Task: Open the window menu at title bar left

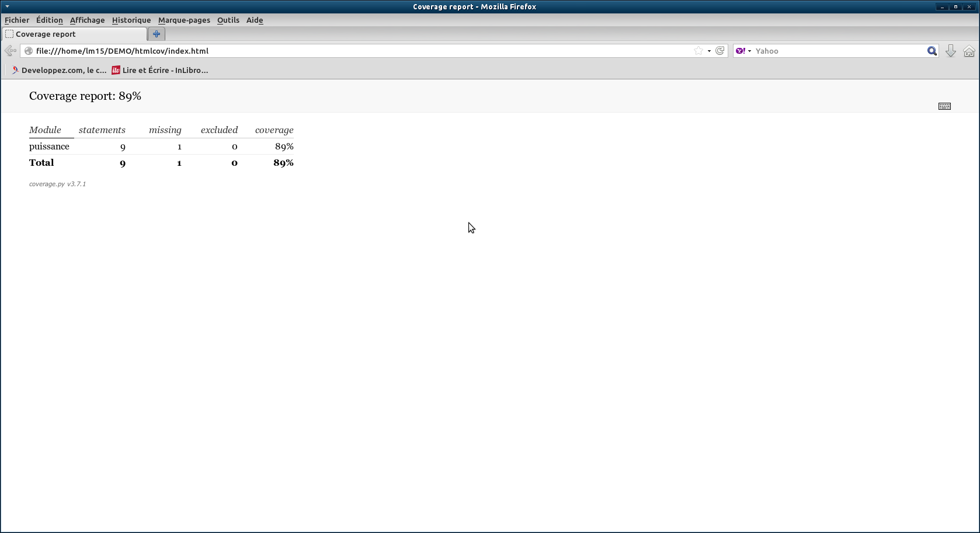Action: click(7, 6)
